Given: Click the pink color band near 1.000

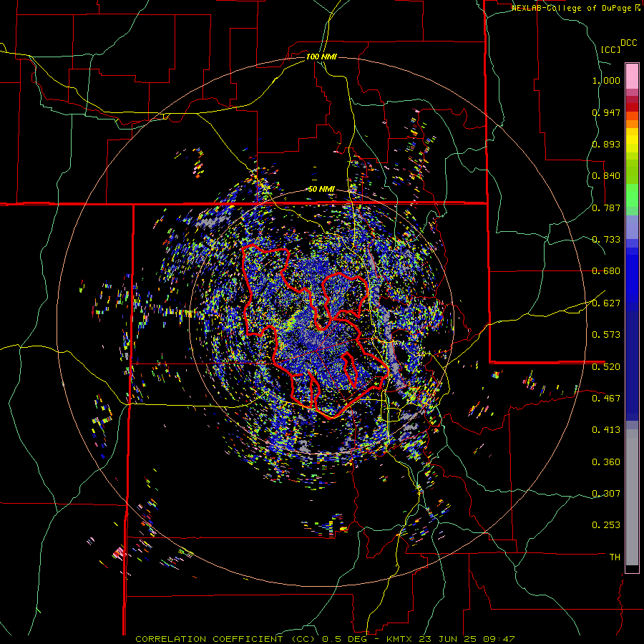Looking at the screenshot, I should 632,77.
